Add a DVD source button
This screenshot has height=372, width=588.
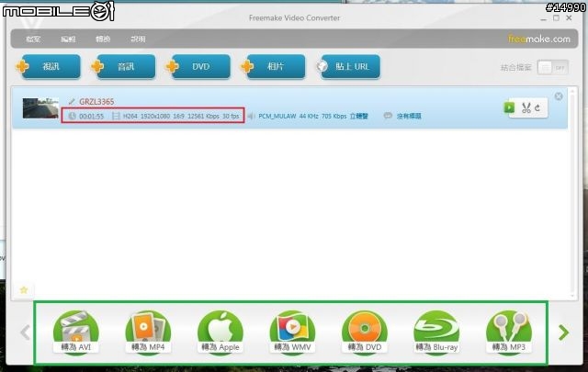pos(200,67)
